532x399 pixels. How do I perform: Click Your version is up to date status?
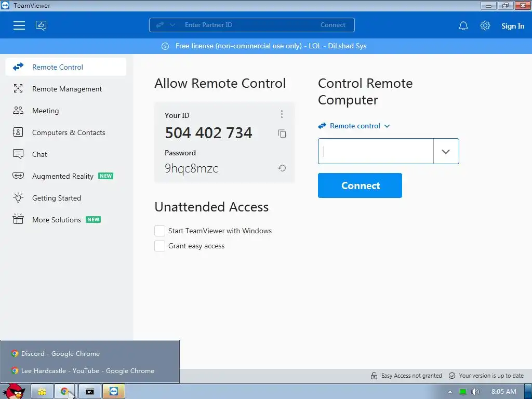(486, 376)
